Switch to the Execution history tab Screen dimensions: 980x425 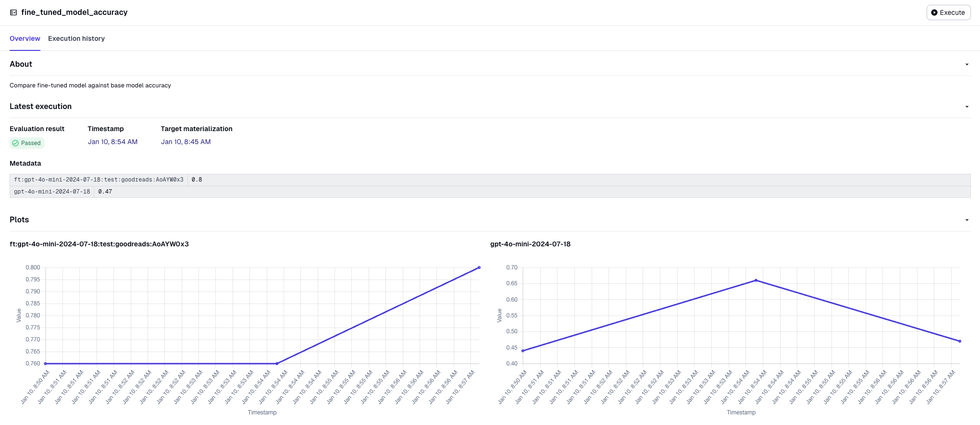point(76,38)
